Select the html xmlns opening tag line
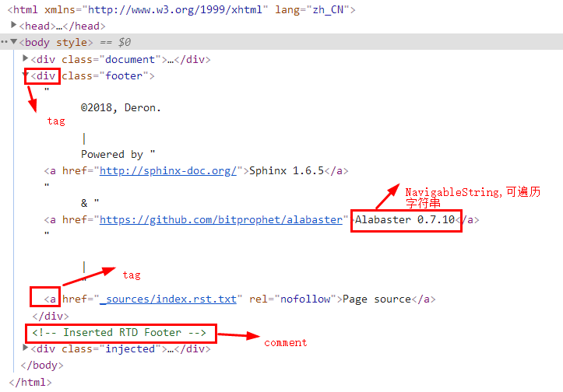 tap(181, 9)
